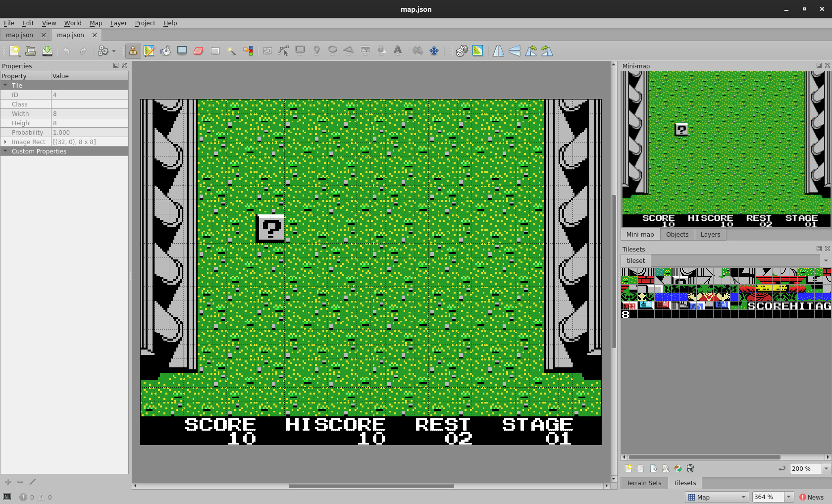Toggle Random Mode dice button

(462, 50)
